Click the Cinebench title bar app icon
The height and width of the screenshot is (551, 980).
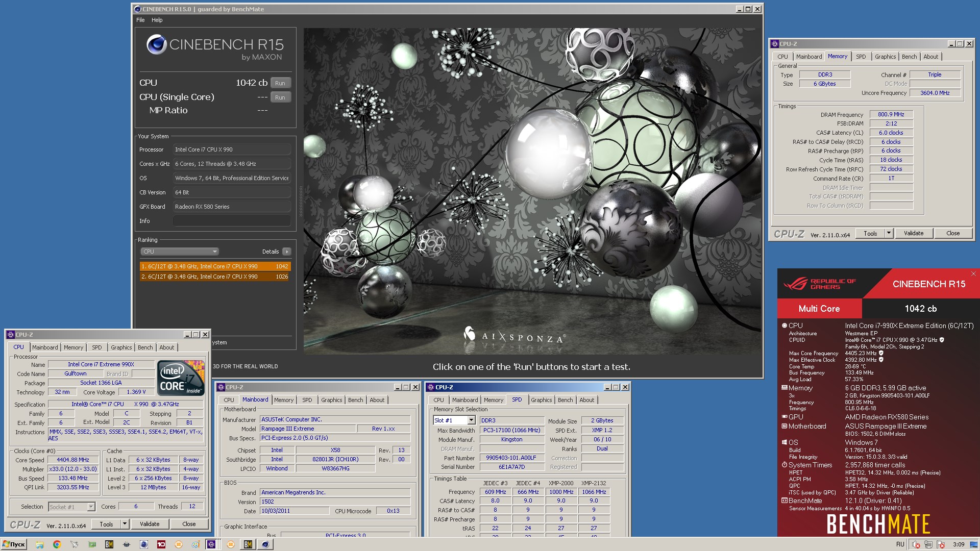[x=138, y=9]
